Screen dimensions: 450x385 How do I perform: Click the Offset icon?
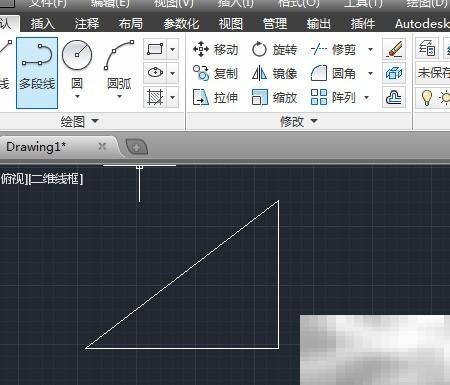[x=394, y=97]
